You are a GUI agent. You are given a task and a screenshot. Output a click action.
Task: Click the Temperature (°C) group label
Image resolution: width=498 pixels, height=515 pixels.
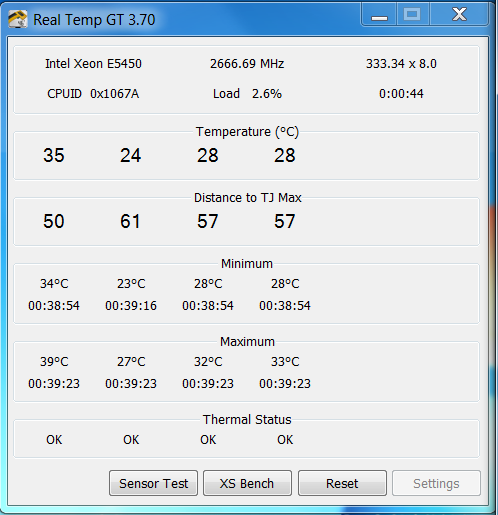coord(247,132)
